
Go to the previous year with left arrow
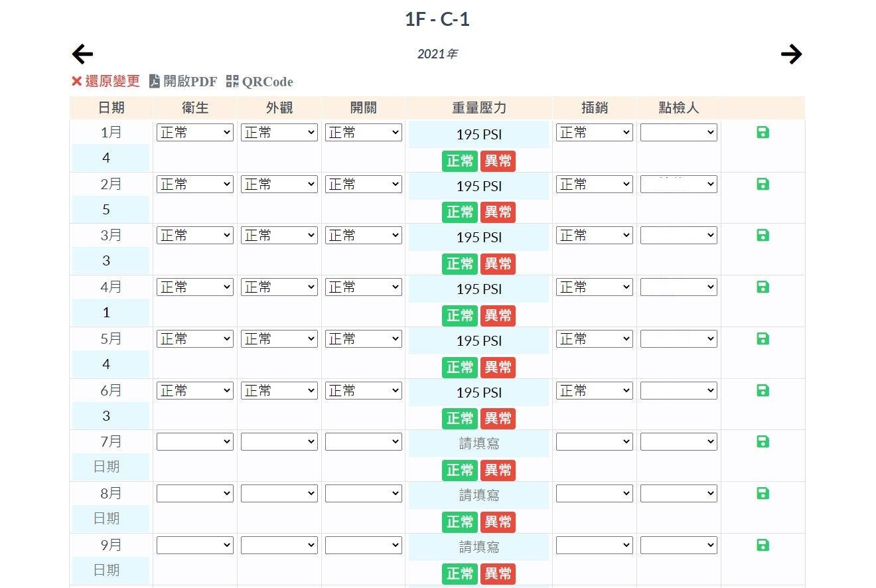(x=83, y=54)
